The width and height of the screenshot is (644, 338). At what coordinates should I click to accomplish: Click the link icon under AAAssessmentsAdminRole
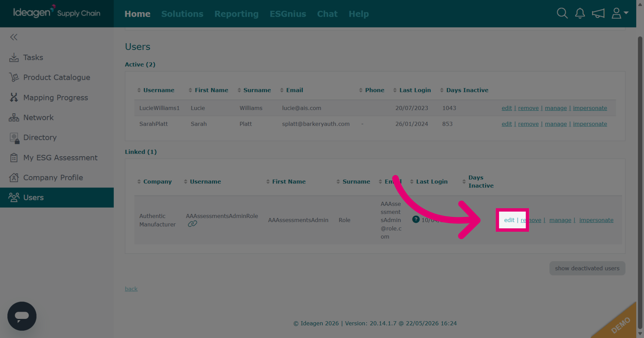[192, 224]
